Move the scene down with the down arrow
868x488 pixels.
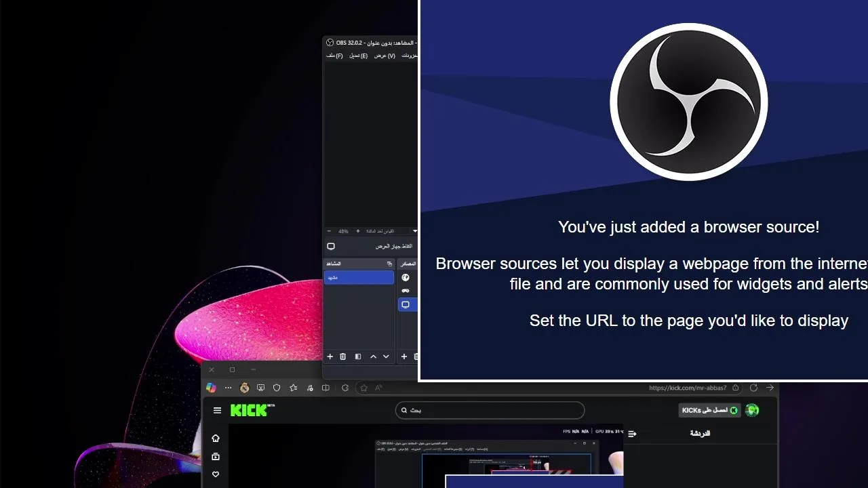coord(386,357)
